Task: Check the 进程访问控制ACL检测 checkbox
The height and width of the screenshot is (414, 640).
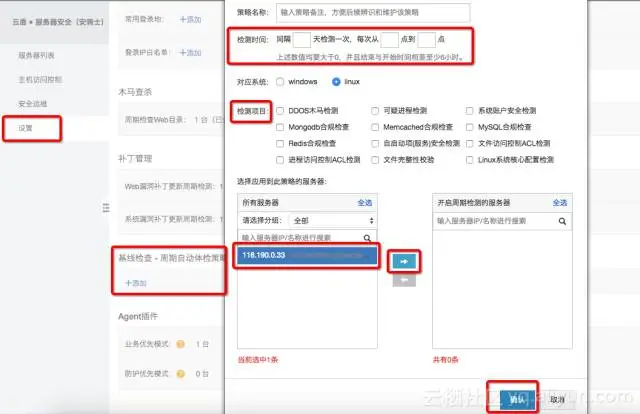Action: [280, 160]
